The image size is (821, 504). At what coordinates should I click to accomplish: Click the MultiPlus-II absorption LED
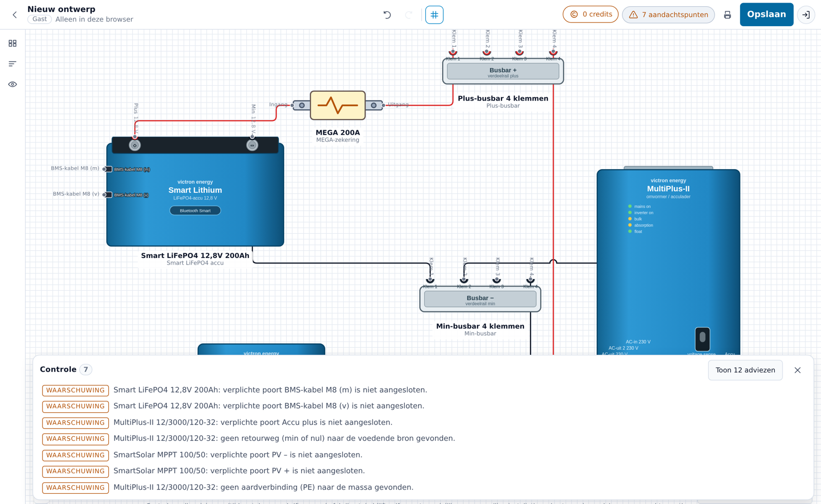(630, 225)
